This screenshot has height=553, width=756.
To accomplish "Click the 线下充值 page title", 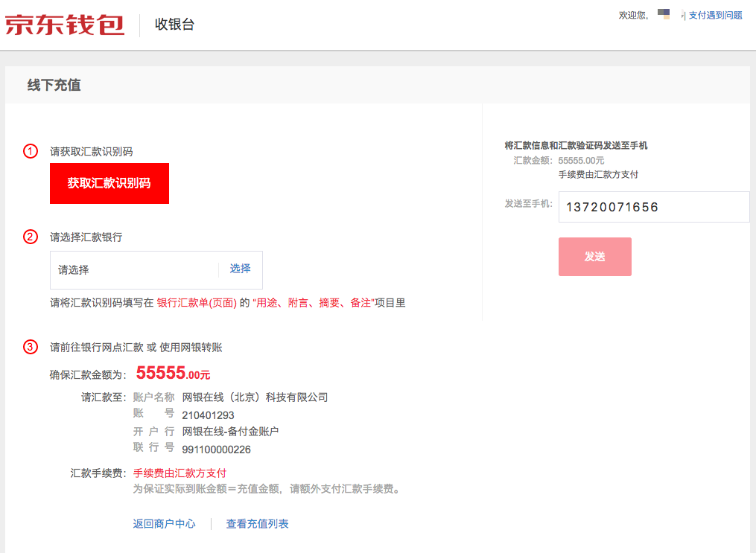I will pos(54,86).
